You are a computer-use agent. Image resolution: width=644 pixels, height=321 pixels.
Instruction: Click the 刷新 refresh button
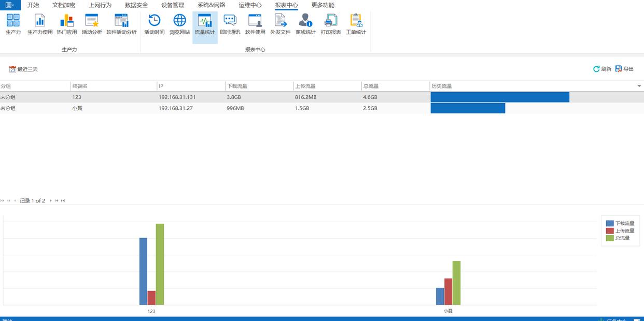point(602,69)
